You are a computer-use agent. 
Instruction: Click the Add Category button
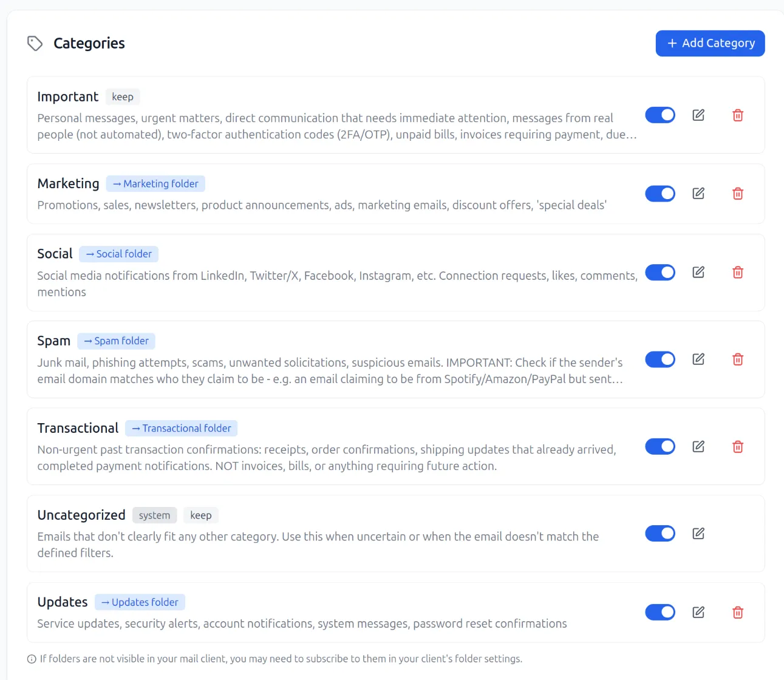click(x=710, y=44)
